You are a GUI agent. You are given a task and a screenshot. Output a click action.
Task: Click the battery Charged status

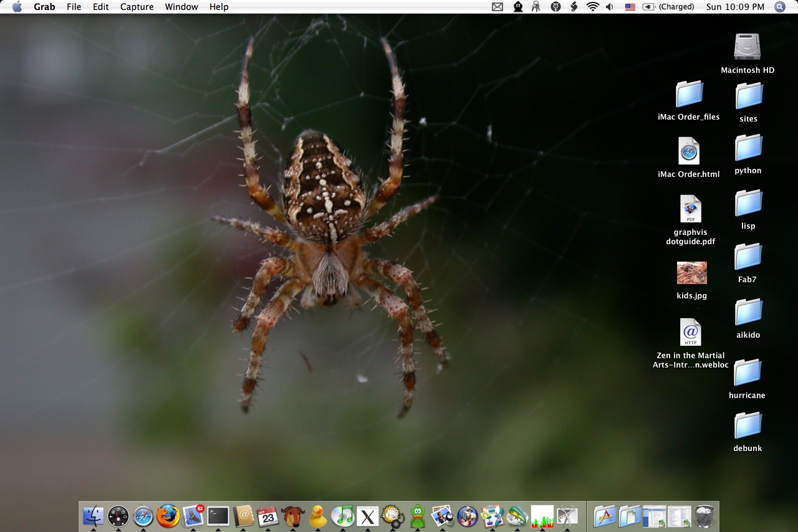(x=668, y=7)
